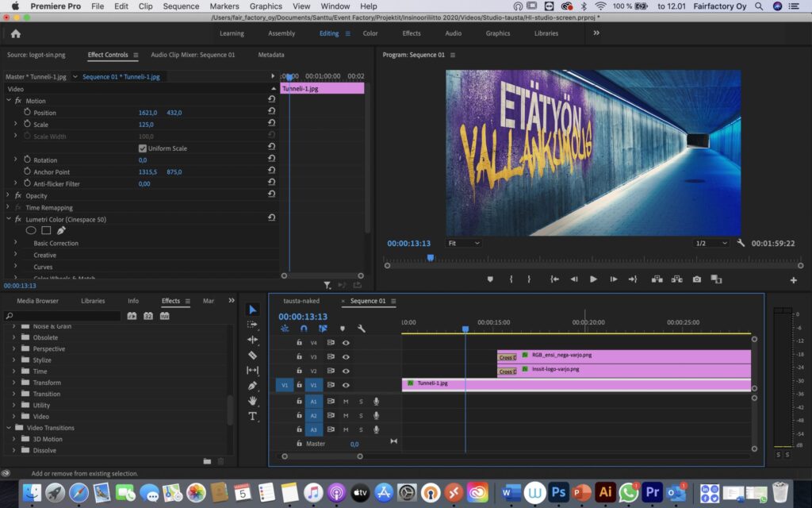Click the Home icon

click(x=16, y=33)
